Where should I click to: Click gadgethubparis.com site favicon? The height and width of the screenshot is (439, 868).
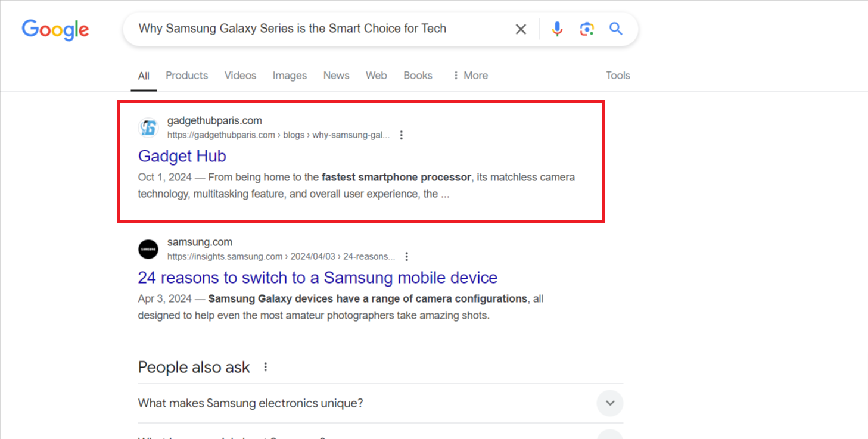pyautogui.click(x=148, y=127)
